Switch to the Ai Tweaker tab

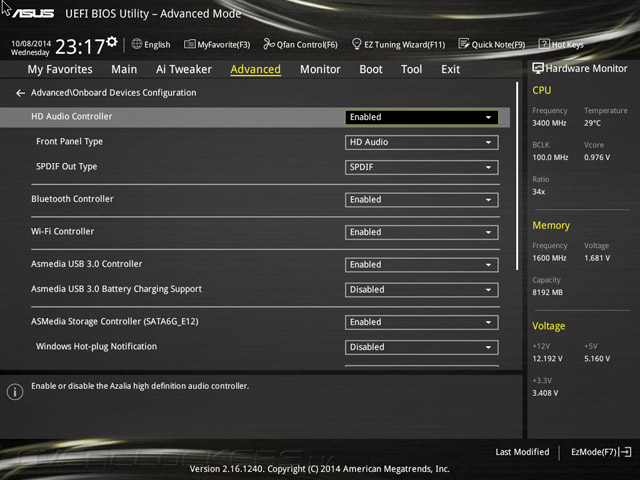pos(184,69)
